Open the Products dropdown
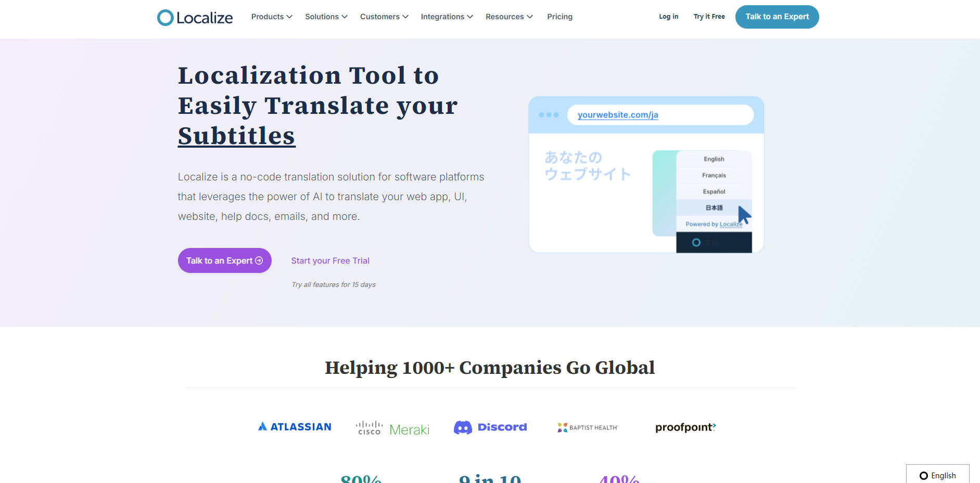 [271, 17]
